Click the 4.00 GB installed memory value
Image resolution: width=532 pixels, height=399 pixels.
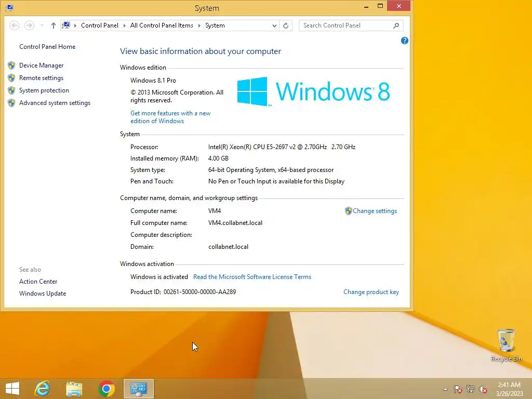pyautogui.click(x=218, y=158)
